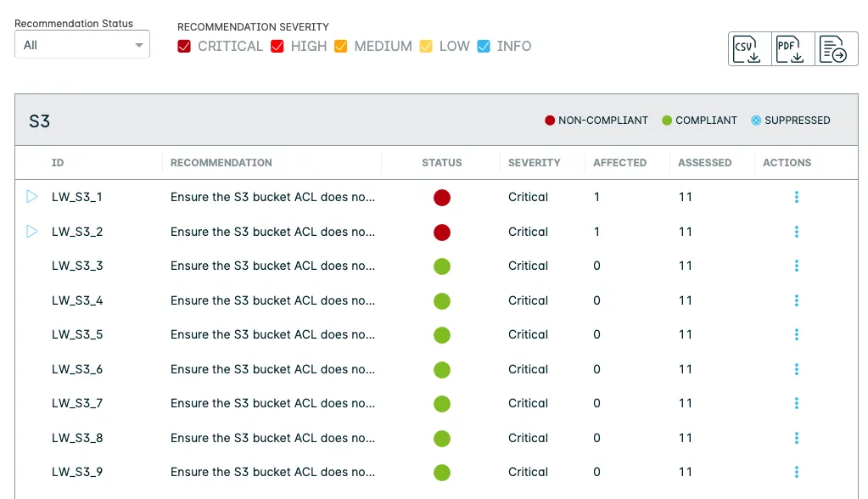Open actions menu for LW_S3_4
Viewport: 868px width, 499px height.
(797, 300)
